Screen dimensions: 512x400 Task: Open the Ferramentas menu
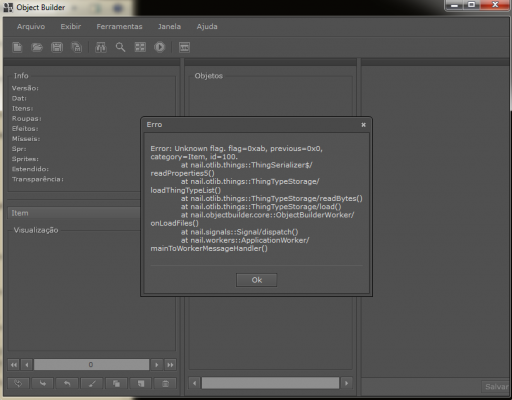coord(119,26)
